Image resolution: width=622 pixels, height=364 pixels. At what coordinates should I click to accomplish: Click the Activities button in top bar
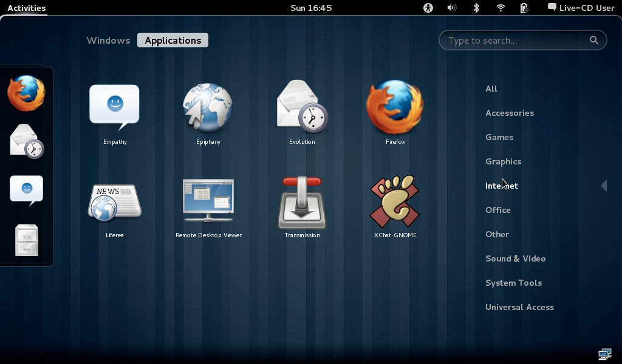[x=26, y=8]
